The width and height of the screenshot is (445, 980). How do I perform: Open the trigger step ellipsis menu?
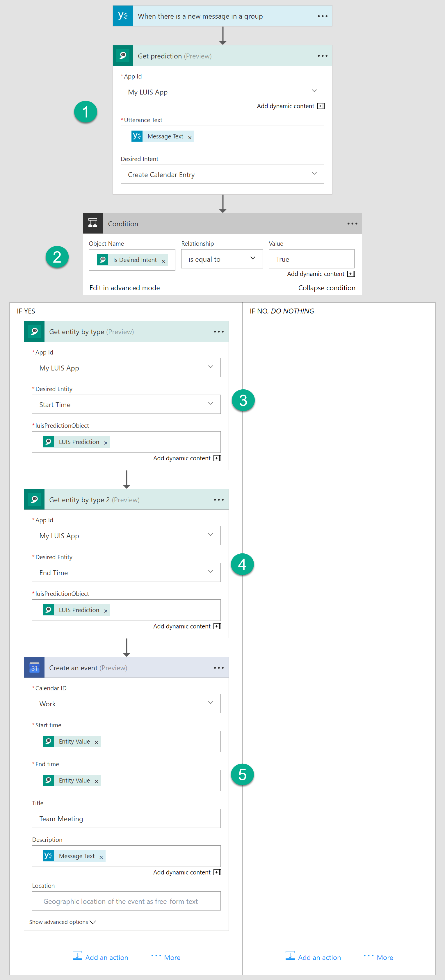(x=322, y=16)
